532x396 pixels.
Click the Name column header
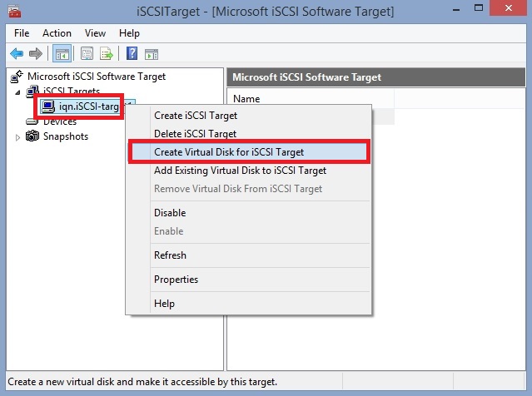coord(311,99)
